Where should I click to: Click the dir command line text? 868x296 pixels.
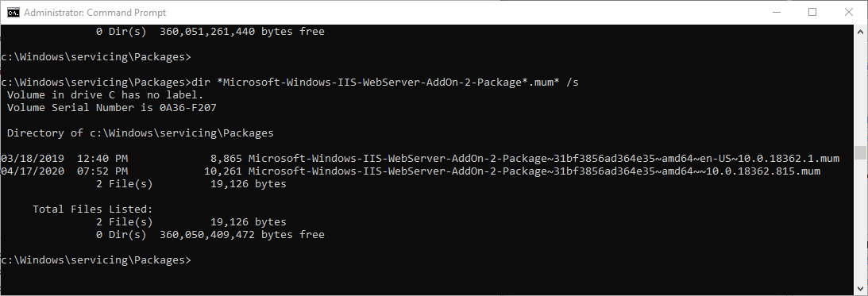pyautogui.click(x=384, y=83)
